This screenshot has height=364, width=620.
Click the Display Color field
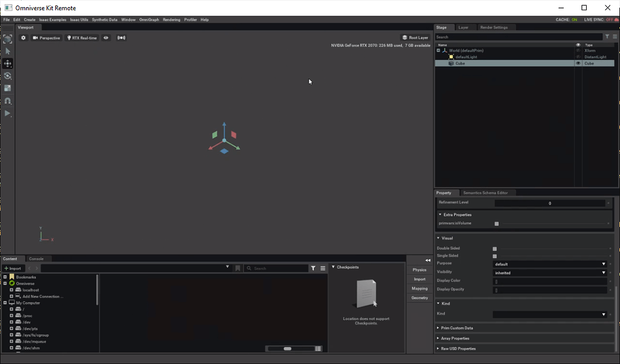(550, 282)
